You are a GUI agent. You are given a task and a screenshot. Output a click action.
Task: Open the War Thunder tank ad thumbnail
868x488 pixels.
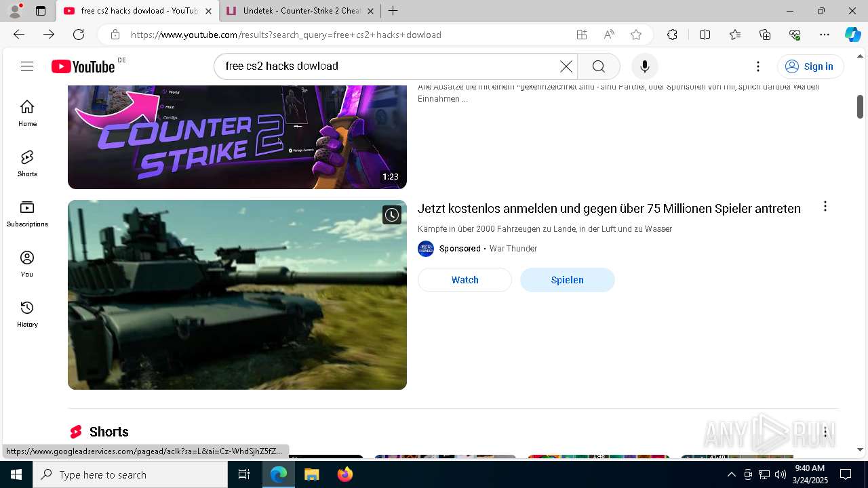237,295
